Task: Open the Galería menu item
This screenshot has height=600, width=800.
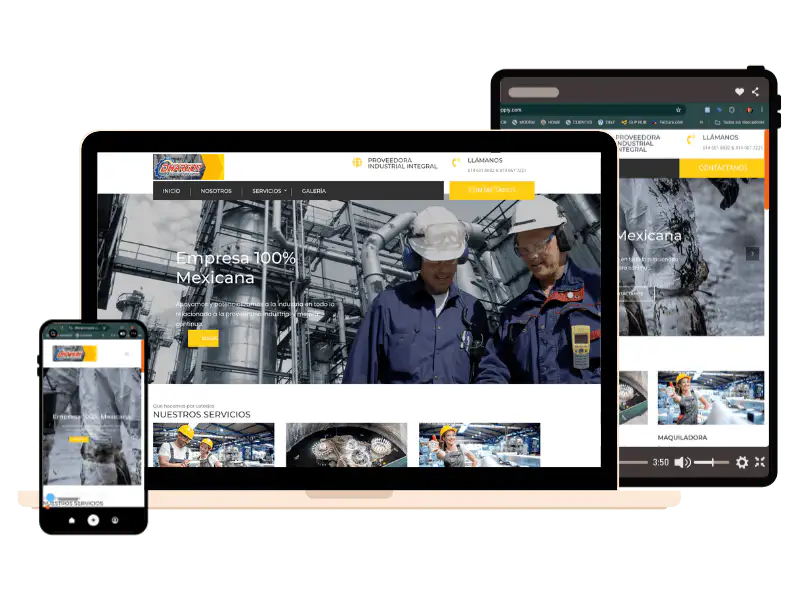Action: tap(313, 191)
